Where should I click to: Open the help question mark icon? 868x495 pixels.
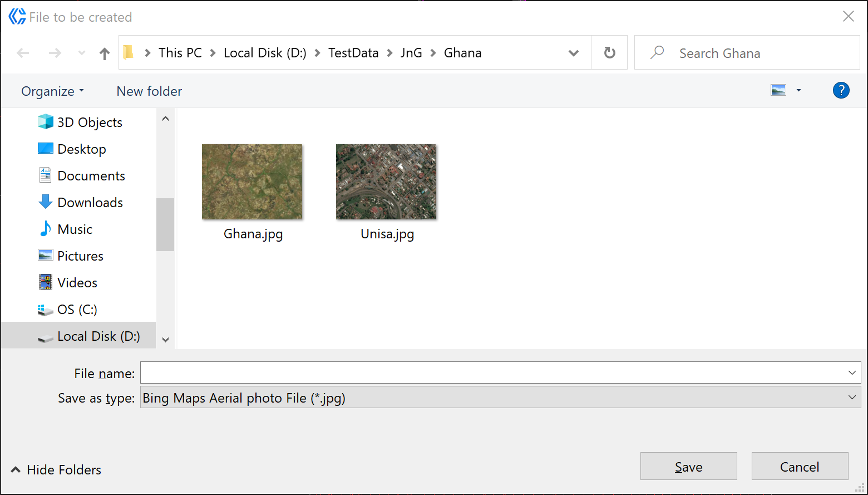pos(841,90)
